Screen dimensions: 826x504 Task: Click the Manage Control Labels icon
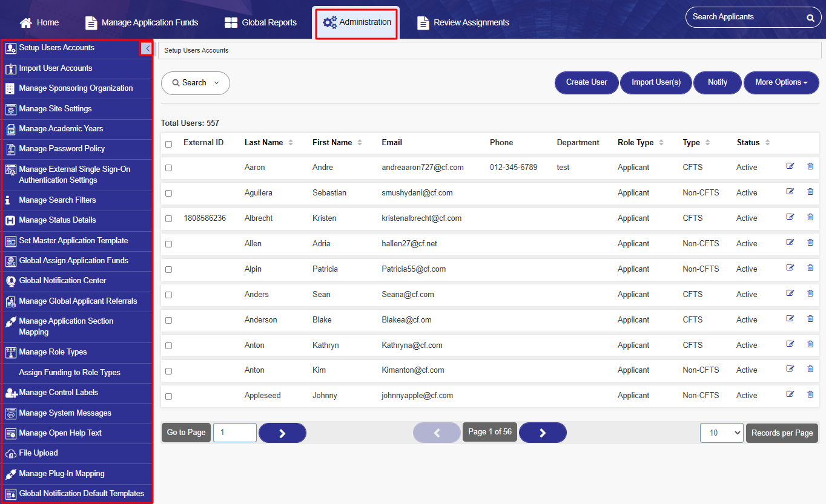click(x=11, y=393)
